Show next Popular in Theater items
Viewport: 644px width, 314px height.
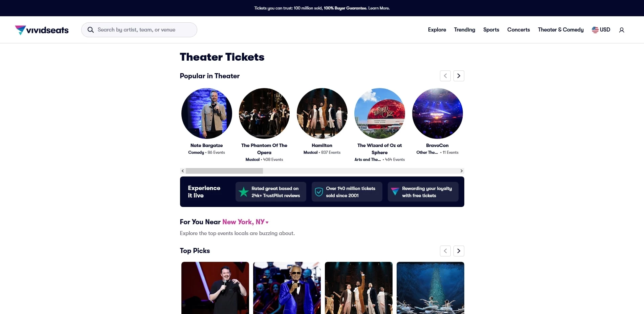tap(459, 76)
